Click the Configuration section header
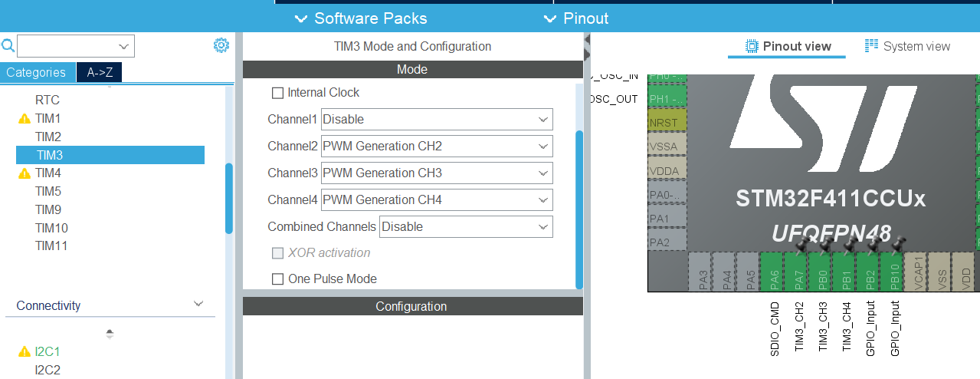The image size is (980, 379). (412, 306)
